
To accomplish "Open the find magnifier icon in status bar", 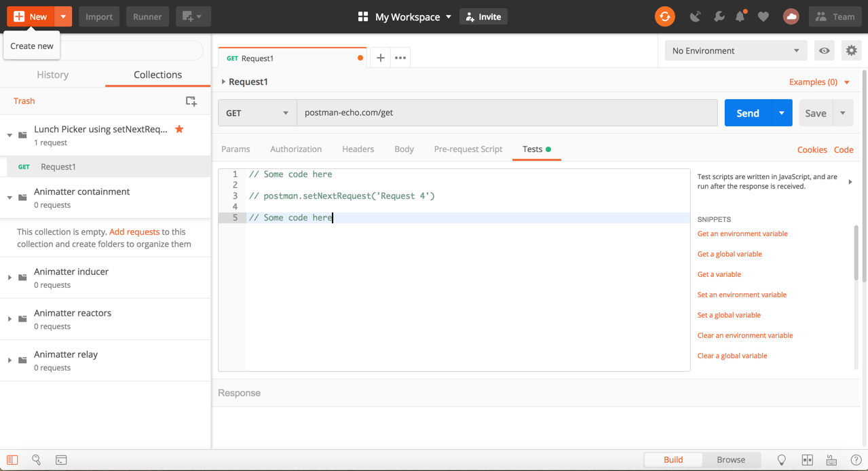I will click(x=37, y=460).
